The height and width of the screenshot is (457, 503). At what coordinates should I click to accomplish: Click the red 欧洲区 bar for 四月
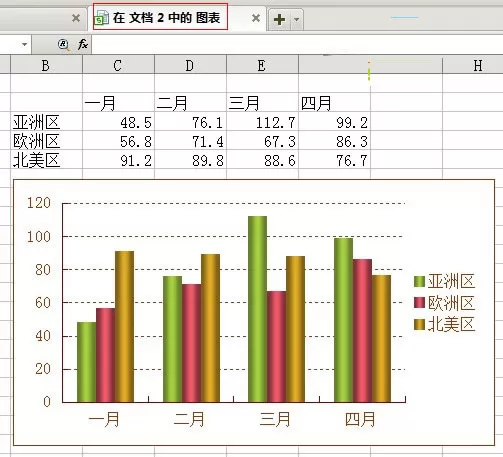[x=362, y=331]
